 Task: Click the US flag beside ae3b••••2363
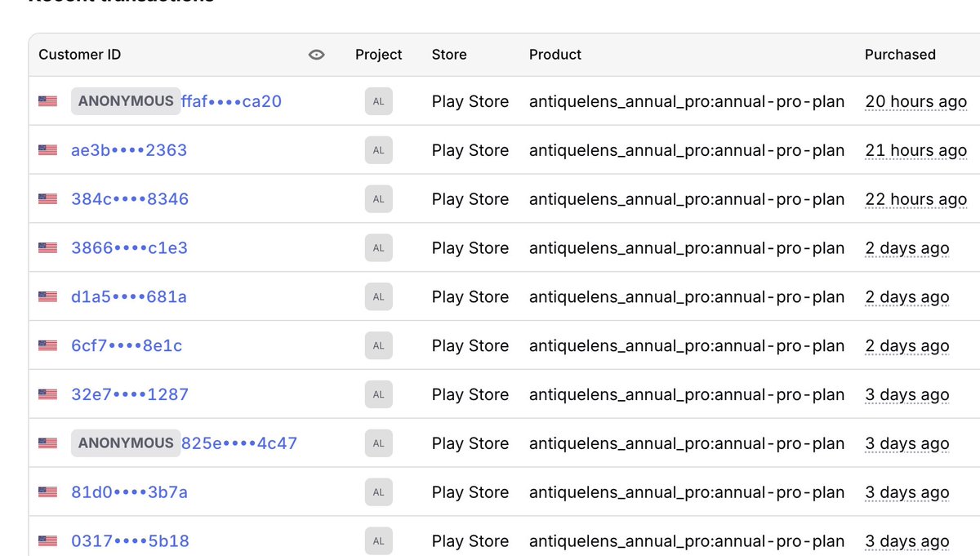pyautogui.click(x=47, y=149)
